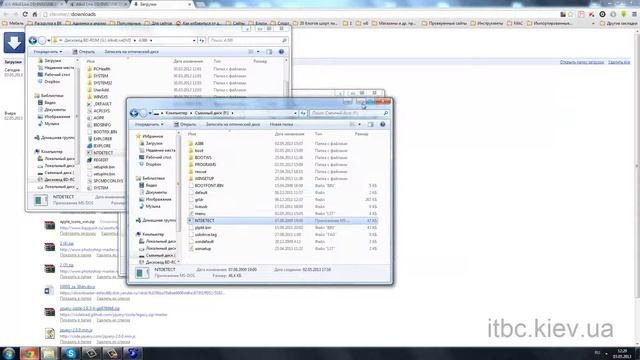Open downloads folder link on Chrome page

(582, 62)
